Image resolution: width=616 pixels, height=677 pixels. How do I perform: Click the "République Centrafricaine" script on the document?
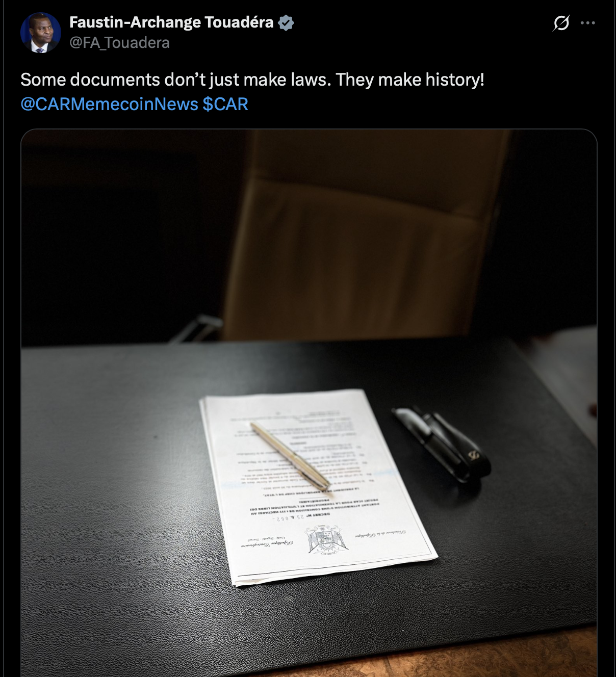pyautogui.click(x=275, y=543)
